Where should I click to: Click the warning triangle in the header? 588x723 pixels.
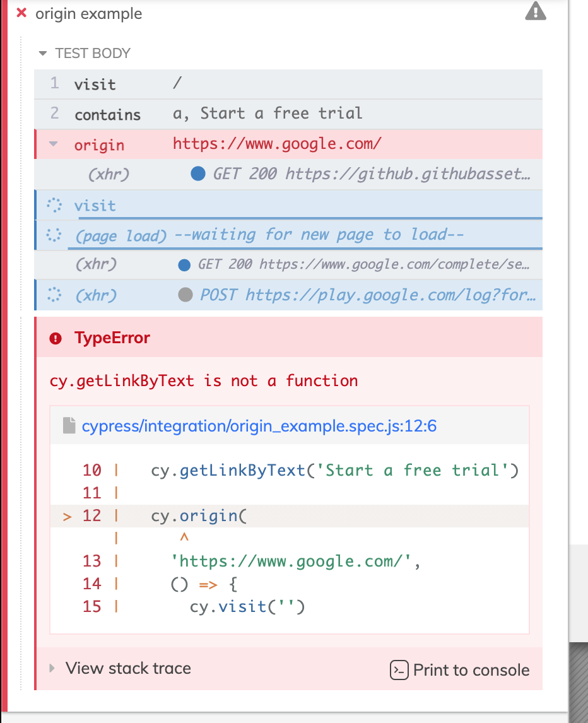[535, 11]
